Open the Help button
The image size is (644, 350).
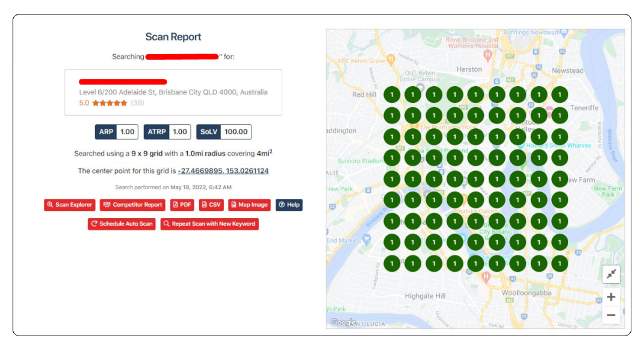point(289,205)
